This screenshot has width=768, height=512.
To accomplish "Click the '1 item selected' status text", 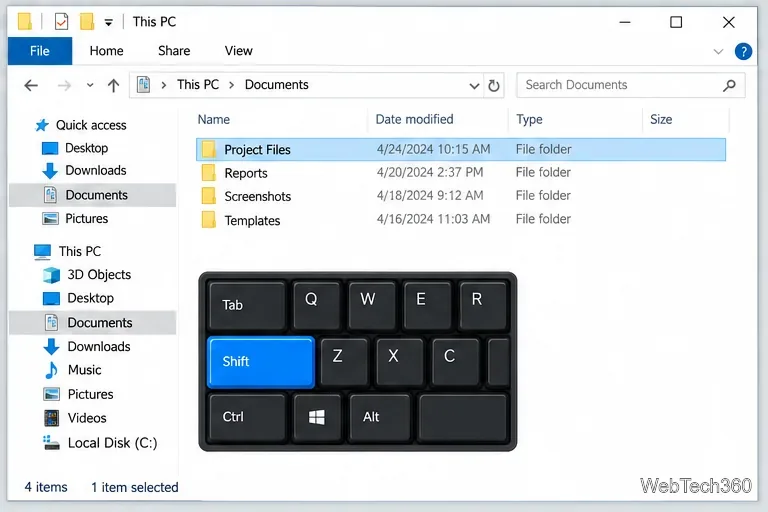I will (135, 488).
